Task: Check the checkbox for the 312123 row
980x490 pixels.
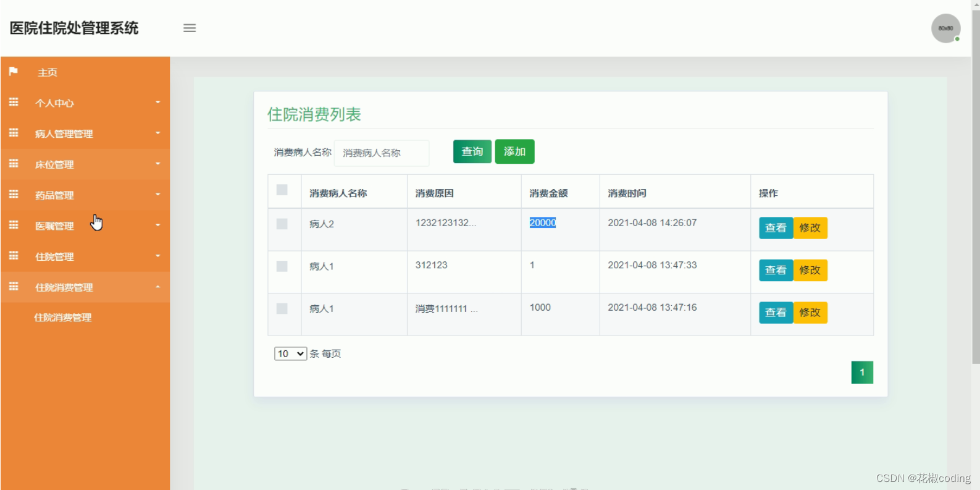Action: pos(282,266)
